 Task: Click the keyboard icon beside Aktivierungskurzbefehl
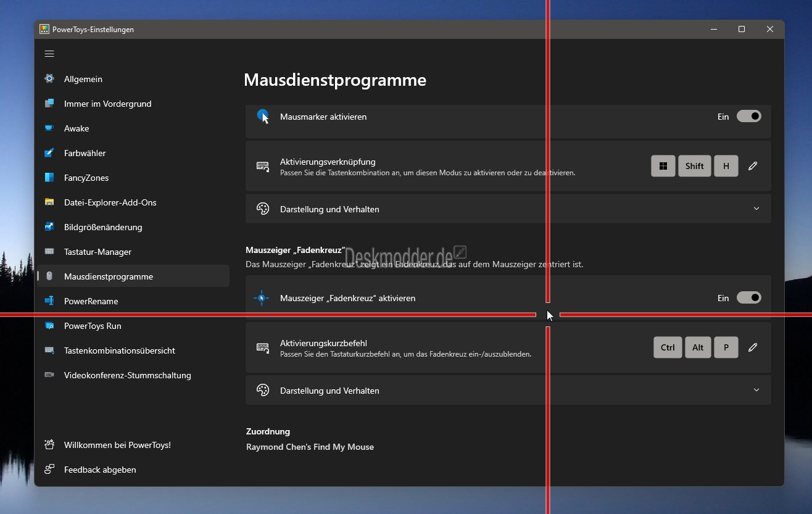(263, 348)
